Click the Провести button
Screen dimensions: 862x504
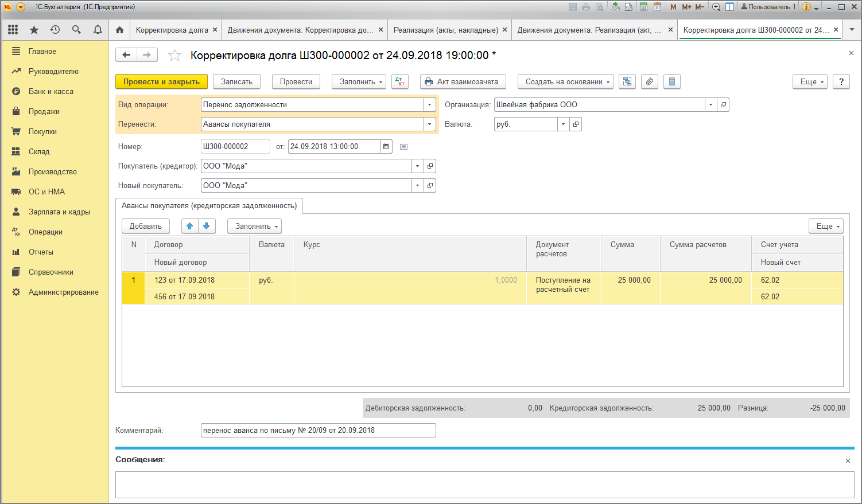point(296,81)
